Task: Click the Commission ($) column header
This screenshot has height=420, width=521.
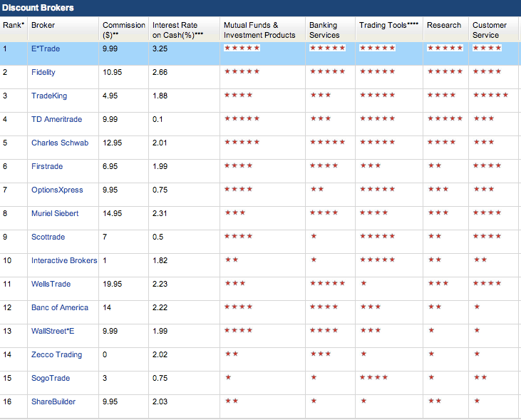Action: (x=123, y=30)
